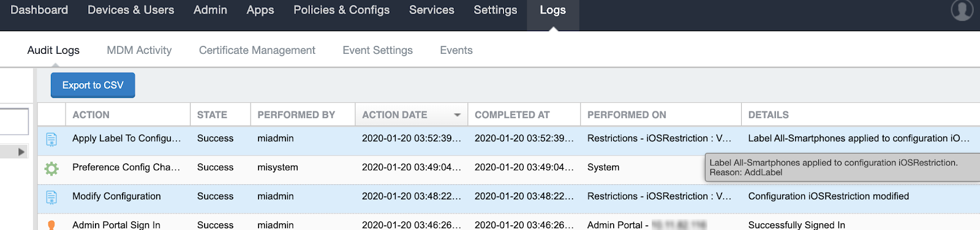Viewport: 980px width, 230px height.
Task: Navigate to the Devices & Users menu
Action: coord(130,10)
